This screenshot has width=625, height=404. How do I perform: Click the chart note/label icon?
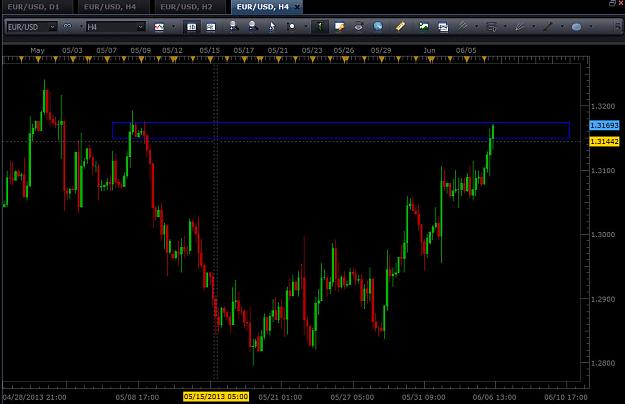[339, 27]
